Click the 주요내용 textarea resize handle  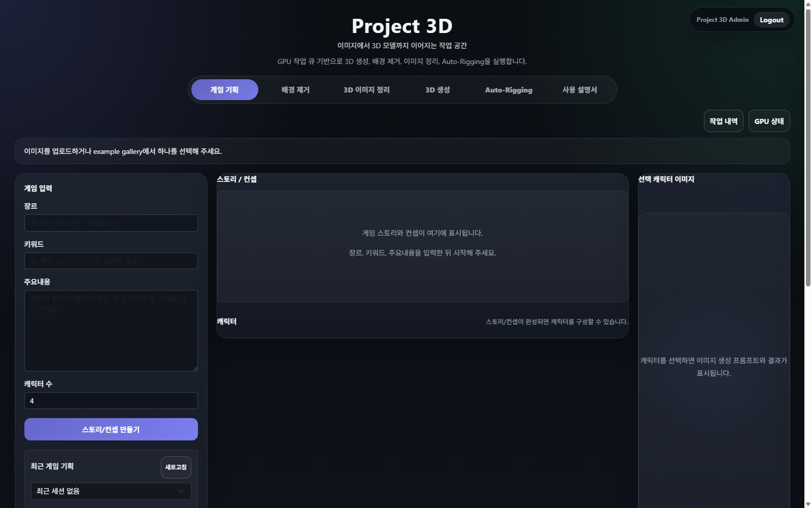(195, 368)
